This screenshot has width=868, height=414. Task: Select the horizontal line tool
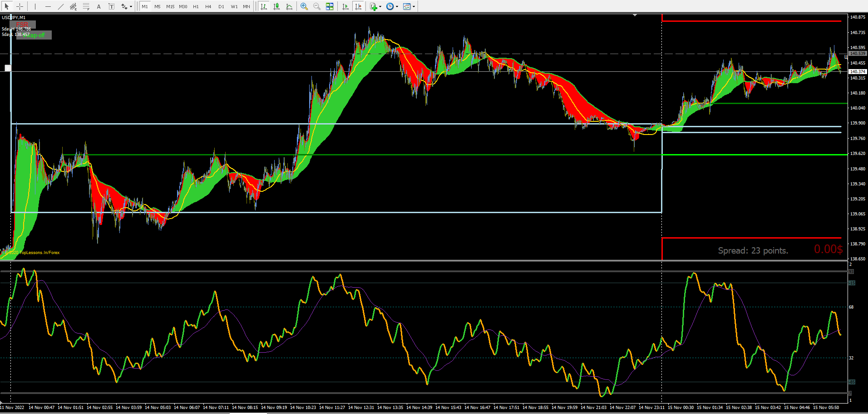point(48,6)
